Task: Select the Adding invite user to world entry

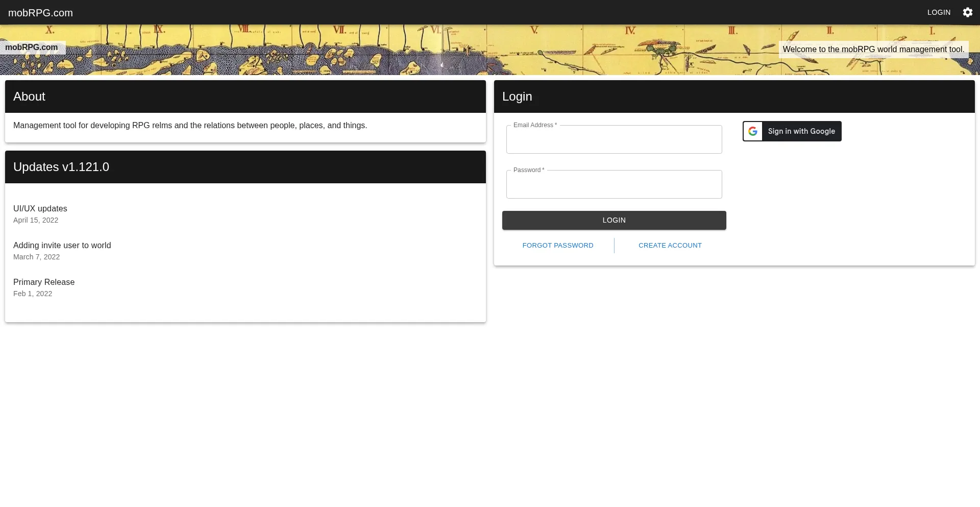Action: [62, 246]
